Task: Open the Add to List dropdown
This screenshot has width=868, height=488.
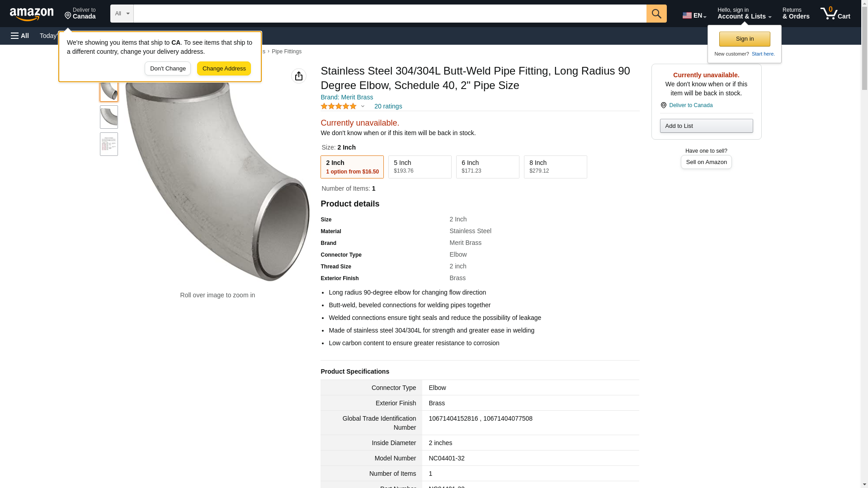Action: [x=706, y=126]
